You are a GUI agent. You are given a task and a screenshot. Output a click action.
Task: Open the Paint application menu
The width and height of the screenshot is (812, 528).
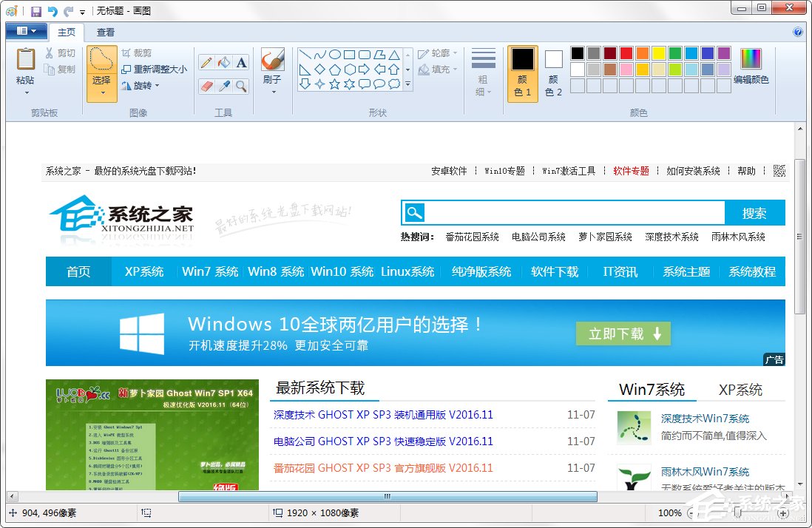point(26,31)
